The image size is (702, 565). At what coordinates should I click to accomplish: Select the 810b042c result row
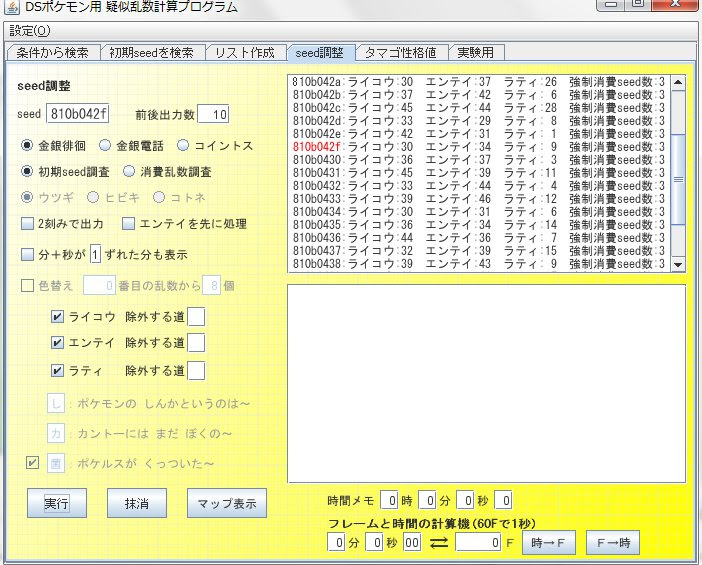click(x=479, y=108)
